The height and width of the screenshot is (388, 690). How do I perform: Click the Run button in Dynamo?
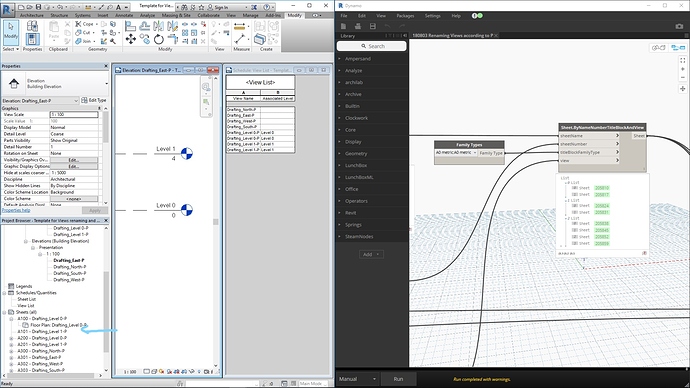pos(398,379)
